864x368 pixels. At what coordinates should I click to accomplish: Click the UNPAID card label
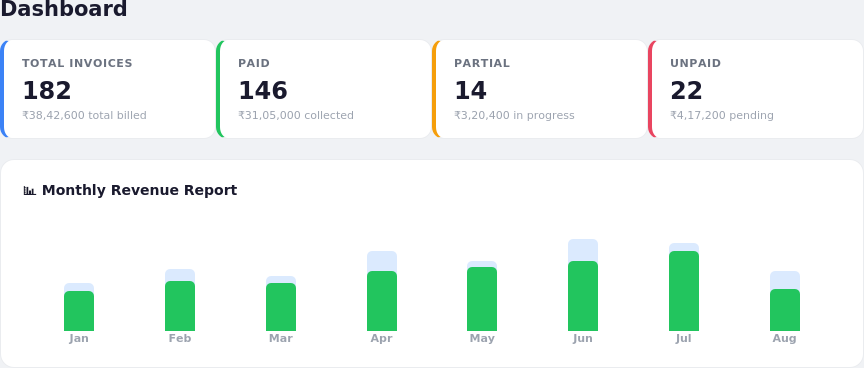[695, 63]
